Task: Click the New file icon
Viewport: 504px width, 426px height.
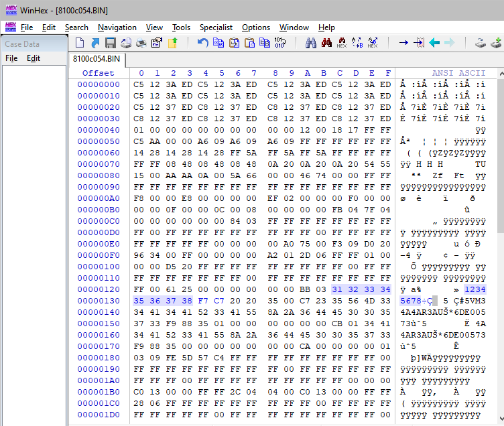Action: (80, 43)
